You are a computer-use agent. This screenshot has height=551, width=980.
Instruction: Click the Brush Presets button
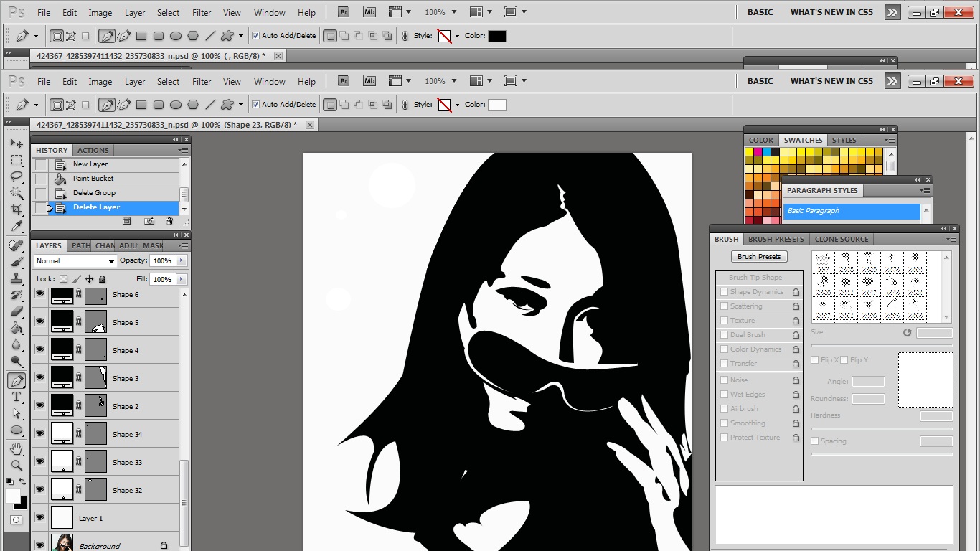coord(759,256)
